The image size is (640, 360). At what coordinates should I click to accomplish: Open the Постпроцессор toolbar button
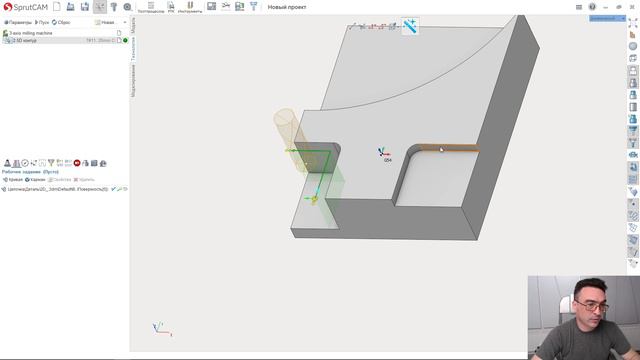click(x=151, y=7)
